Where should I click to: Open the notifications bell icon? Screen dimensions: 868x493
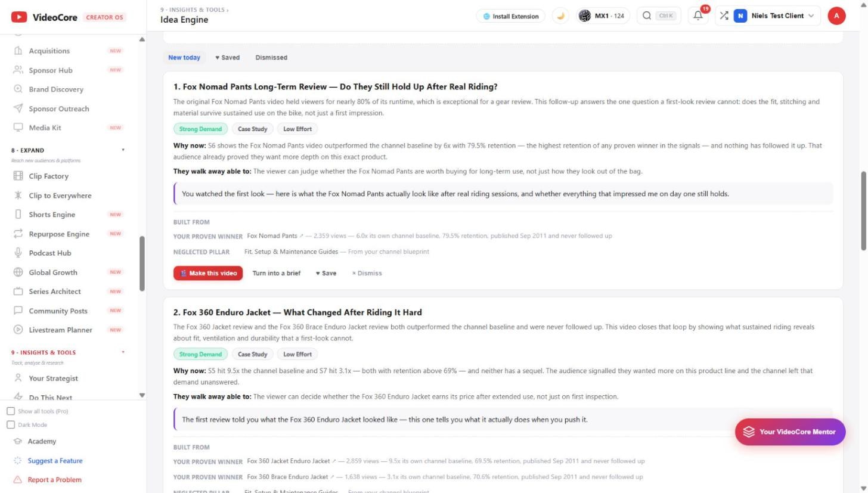tap(698, 16)
